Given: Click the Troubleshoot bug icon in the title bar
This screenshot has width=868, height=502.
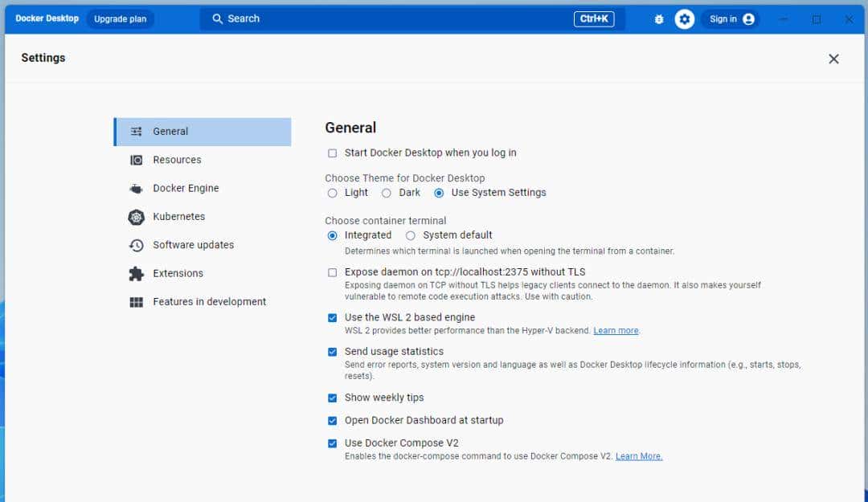Looking at the screenshot, I should coord(658,18).
